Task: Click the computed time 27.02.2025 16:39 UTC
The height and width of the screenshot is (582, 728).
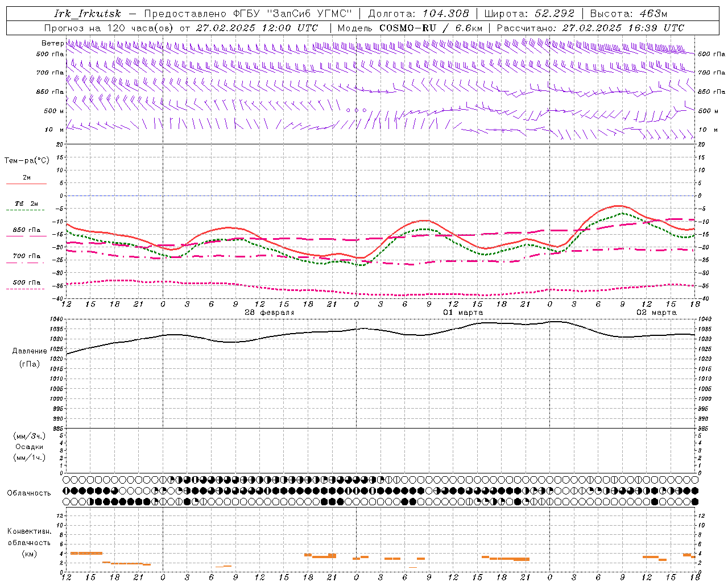Action: coord(623,28)
